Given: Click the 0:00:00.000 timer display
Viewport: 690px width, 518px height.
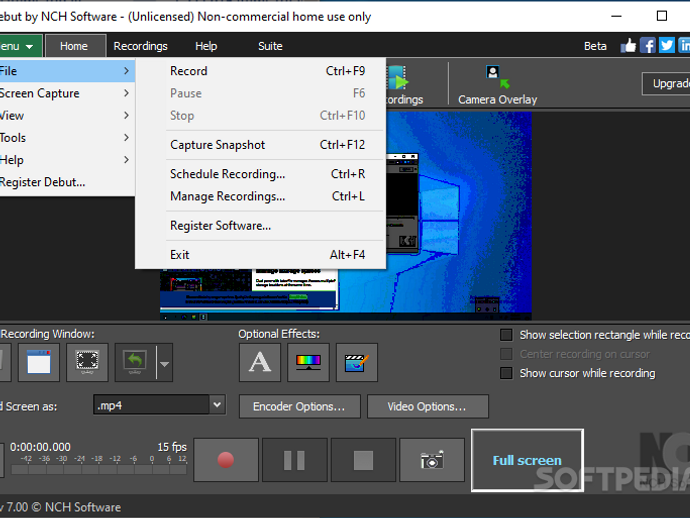Looking at the screenshot, I should coord(40,447).
